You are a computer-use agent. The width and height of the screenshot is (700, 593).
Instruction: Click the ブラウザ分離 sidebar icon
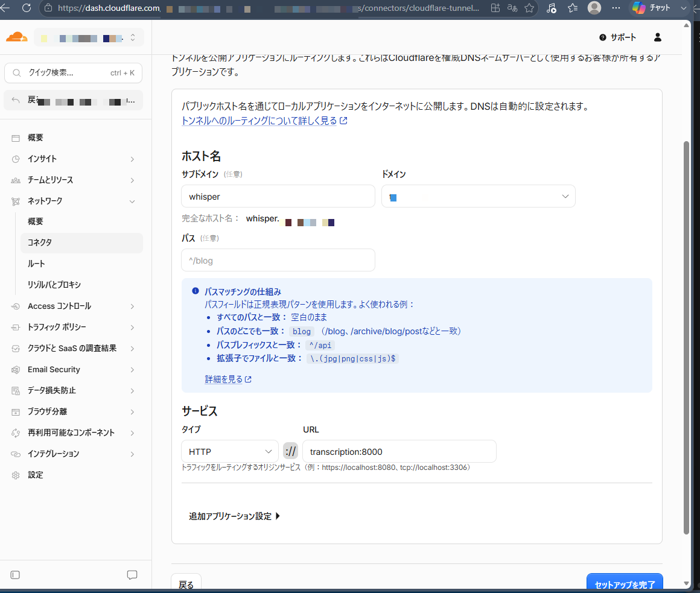tap(16, 412)
